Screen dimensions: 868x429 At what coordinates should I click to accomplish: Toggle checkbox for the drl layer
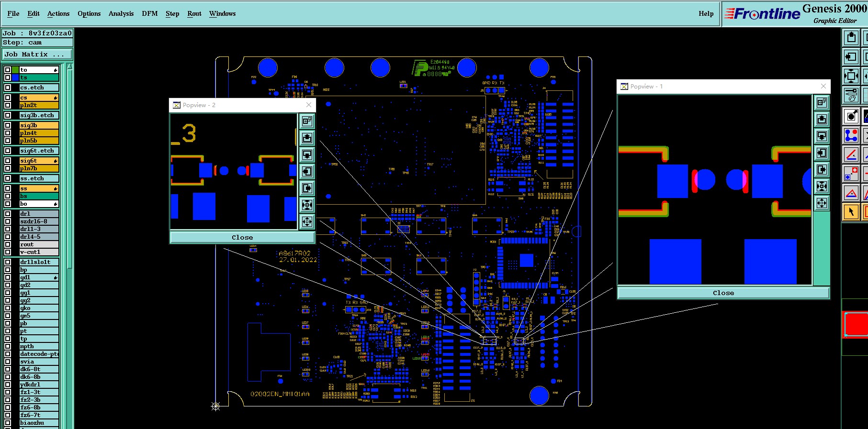click(x=8, y=214)
